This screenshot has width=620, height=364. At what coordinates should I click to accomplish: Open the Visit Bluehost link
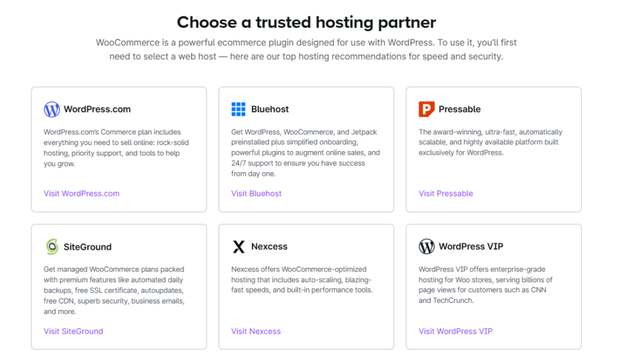(x=256, y=193)
